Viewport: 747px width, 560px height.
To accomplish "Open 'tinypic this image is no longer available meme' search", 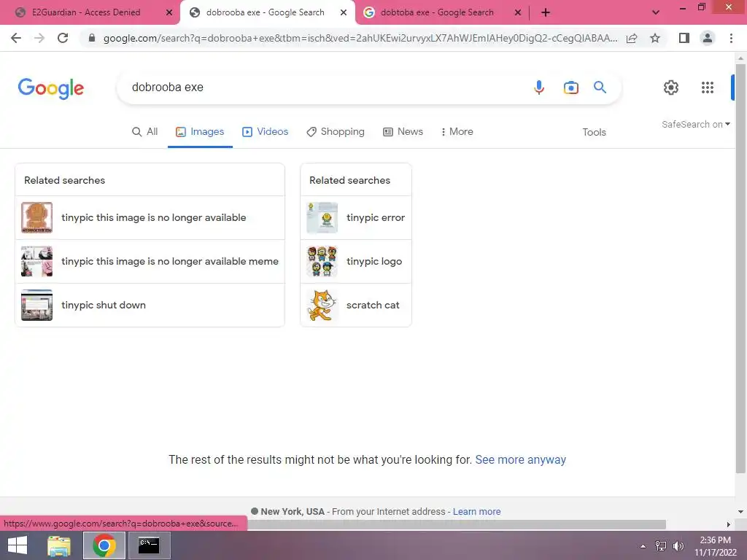I will tap(150, 262).
